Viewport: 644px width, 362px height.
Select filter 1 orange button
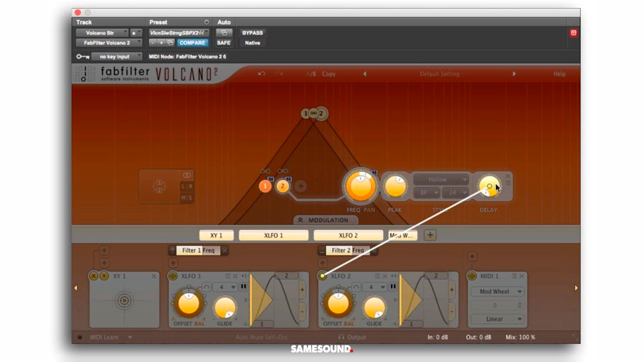(265, 186)
